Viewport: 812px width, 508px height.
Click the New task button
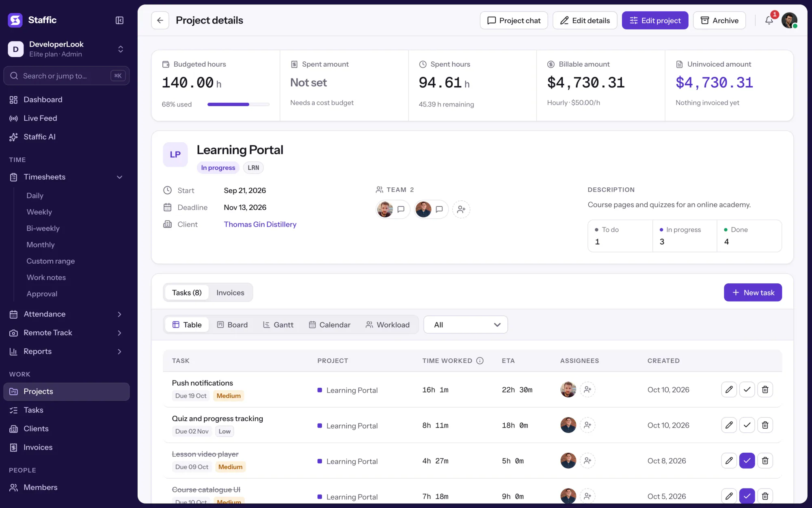pos(753,293)
